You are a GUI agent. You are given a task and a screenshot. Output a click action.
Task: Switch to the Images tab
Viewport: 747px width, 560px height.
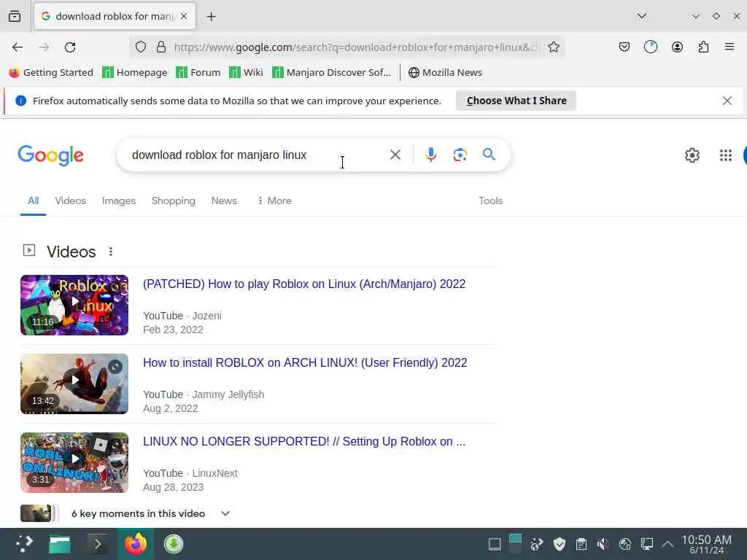click(119, 201)
